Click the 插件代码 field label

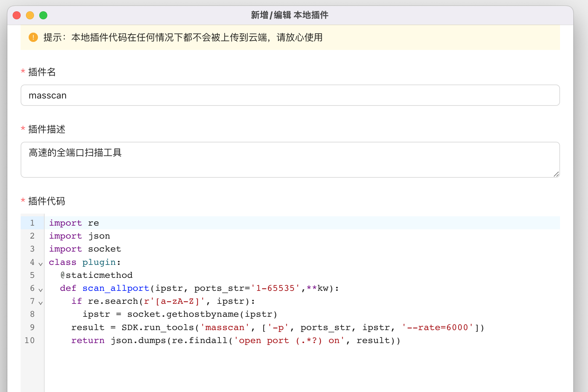pyautogui.click(x=47, y=201)
